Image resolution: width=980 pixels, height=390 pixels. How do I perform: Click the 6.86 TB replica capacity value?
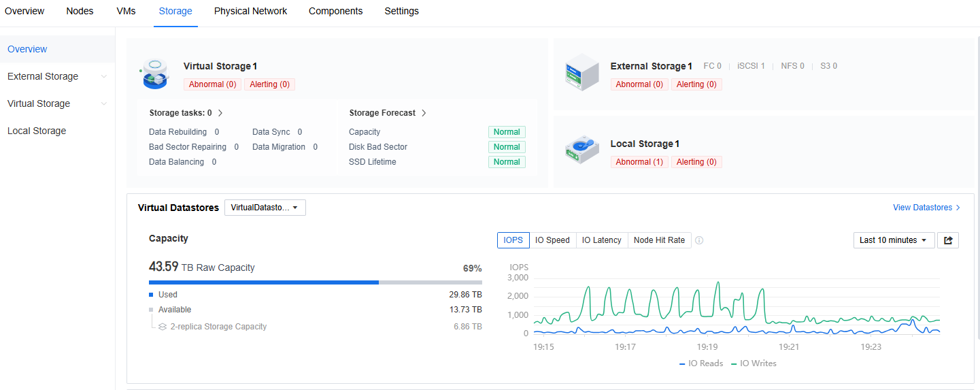(x=468, y=327)
